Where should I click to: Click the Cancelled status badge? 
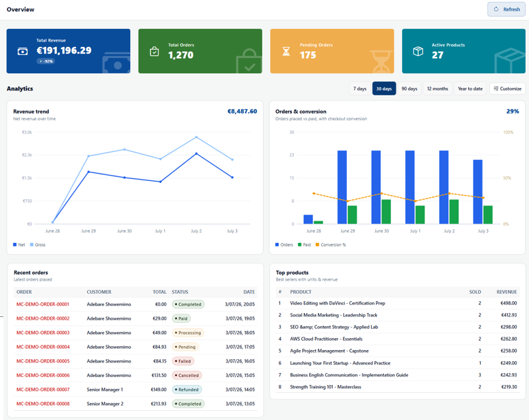tap(187, 375)
